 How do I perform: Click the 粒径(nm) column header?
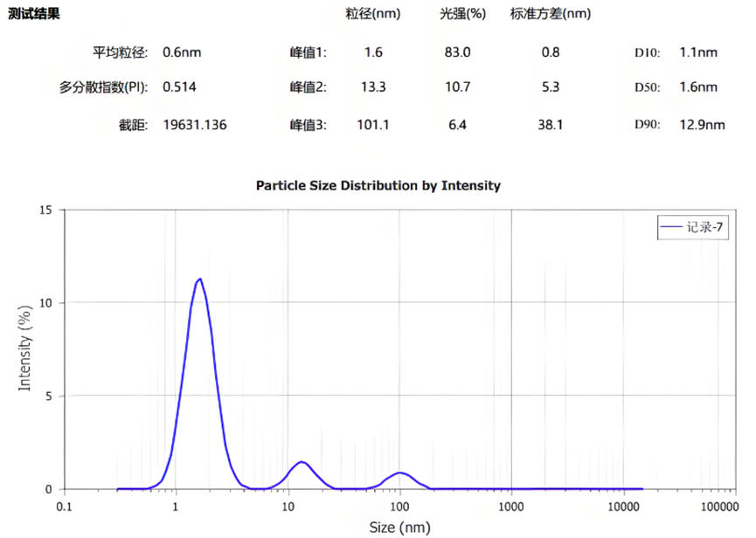click(372, 15)
